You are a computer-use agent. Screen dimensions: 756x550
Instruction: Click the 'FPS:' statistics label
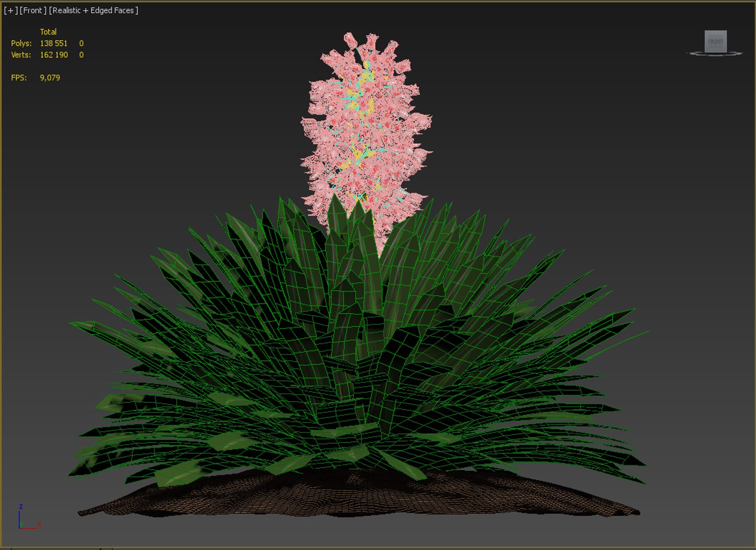(19, 77)
